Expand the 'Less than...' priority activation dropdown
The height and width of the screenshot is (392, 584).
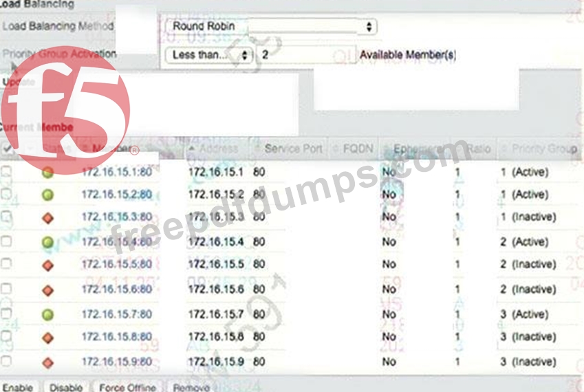click(x=209, y=54)
